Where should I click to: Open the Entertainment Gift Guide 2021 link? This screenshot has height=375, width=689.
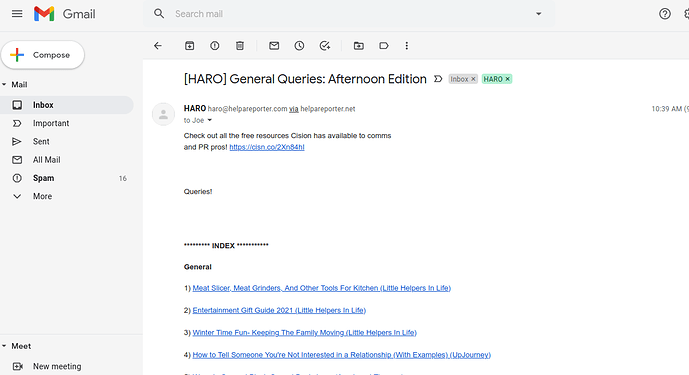279,310
